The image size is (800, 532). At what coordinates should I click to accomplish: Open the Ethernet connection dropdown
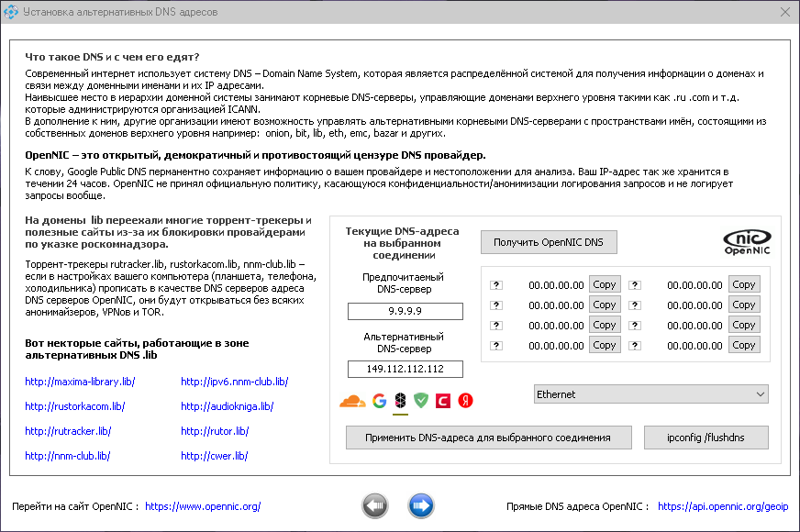click(x=651, y=393)
